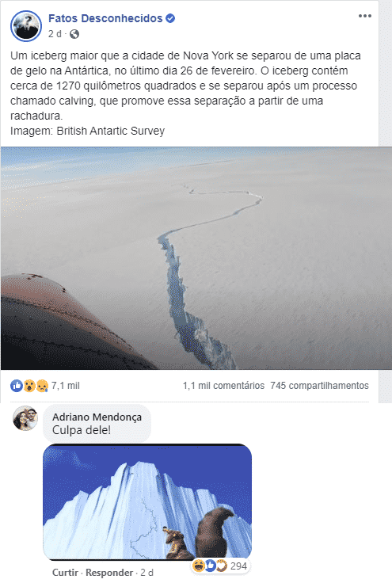Open the 294 comment reactions count
392x583 pixels.
pyautogui.click(x=238, y=566)
